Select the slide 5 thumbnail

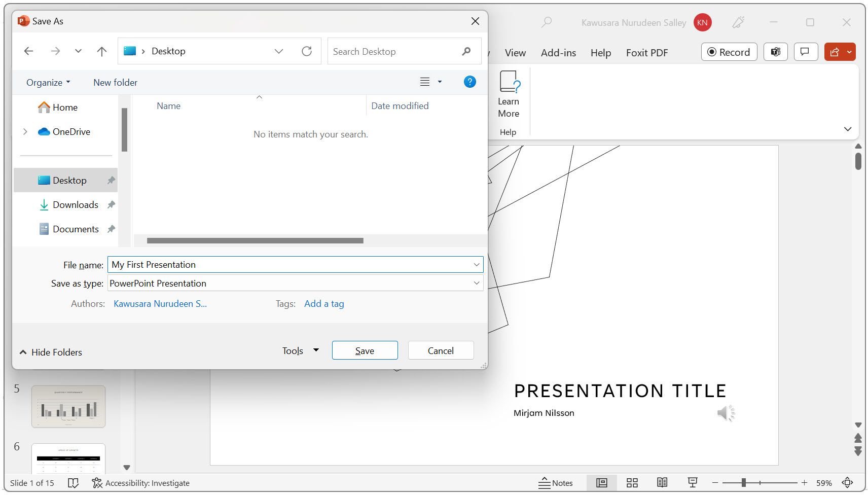(x=68, y=406)
